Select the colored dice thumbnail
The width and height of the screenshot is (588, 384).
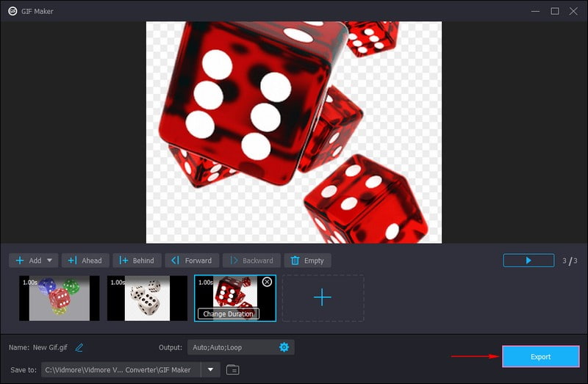59,298
